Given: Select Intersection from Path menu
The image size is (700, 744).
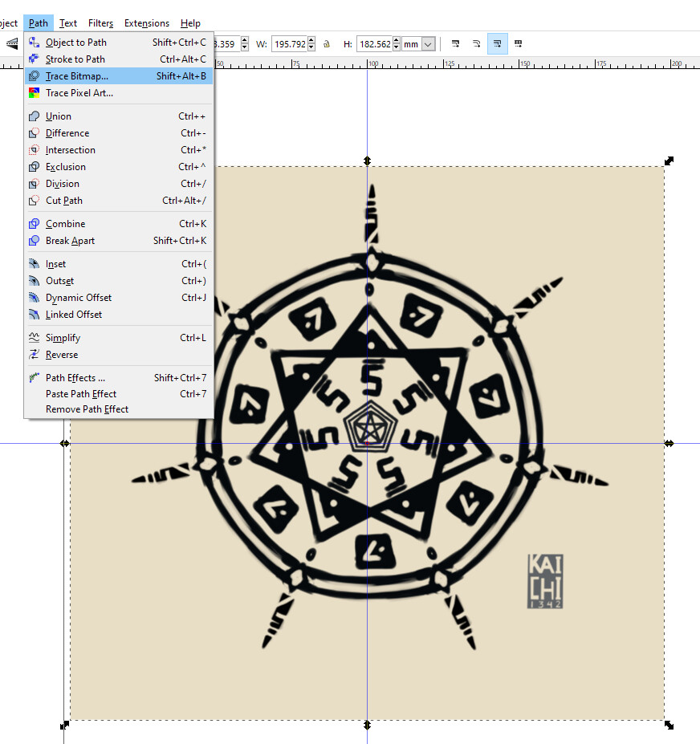Looking at the screenshot, I should click(x=119, y=150).
